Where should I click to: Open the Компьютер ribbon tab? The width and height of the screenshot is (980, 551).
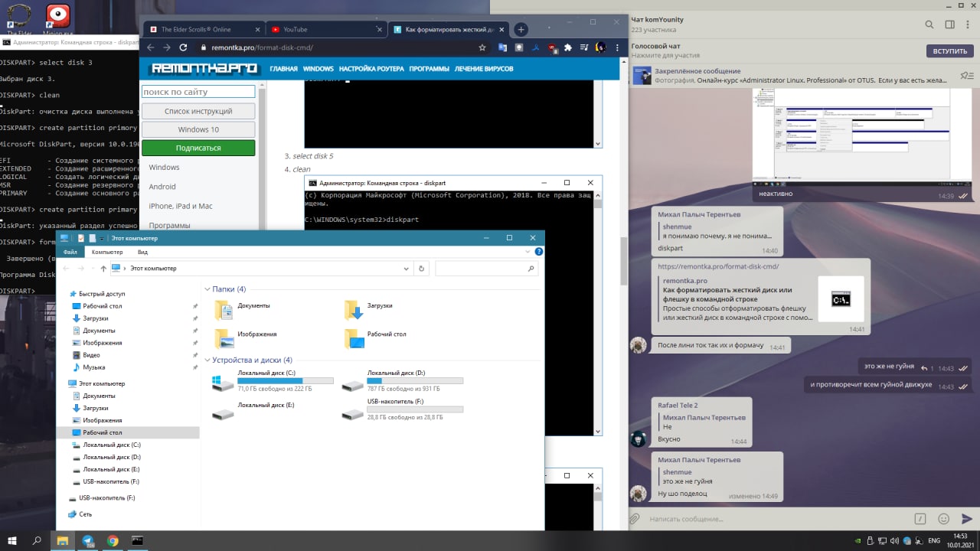pos(107,252)
